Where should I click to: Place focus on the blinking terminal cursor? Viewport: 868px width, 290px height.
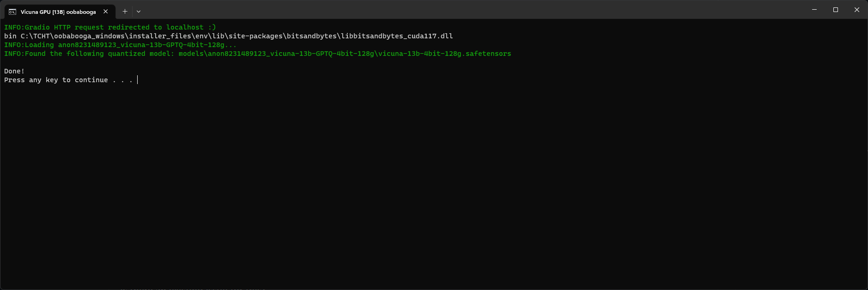tap(137, 79)
